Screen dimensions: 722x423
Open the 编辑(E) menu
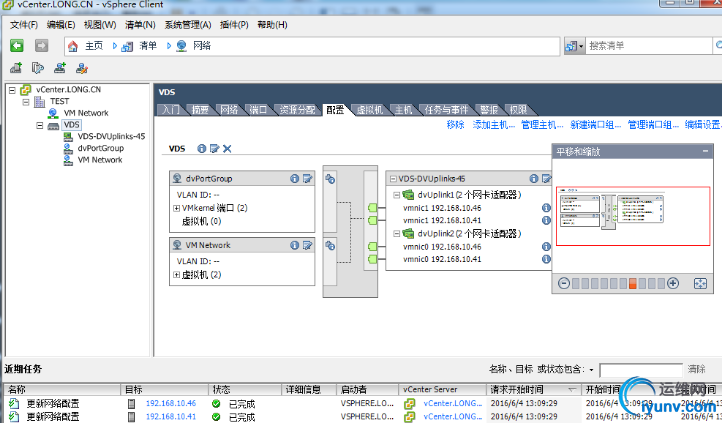[x=61, y=25]
